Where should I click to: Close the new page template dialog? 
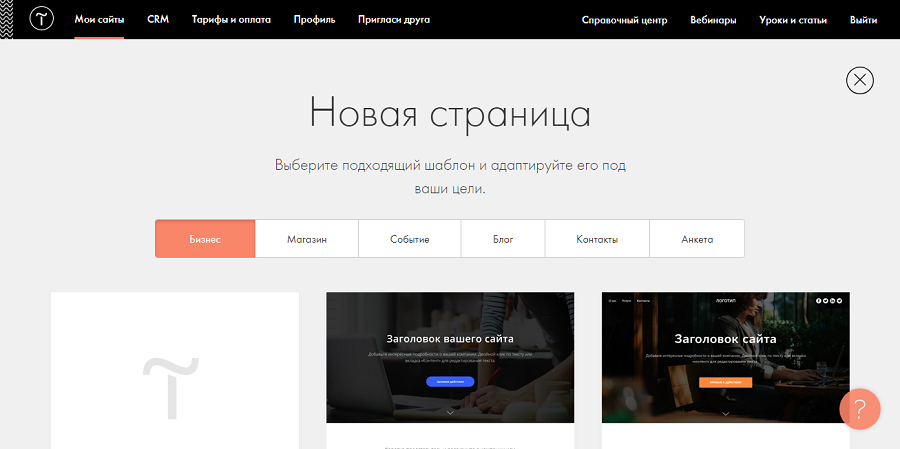[859, 80]
